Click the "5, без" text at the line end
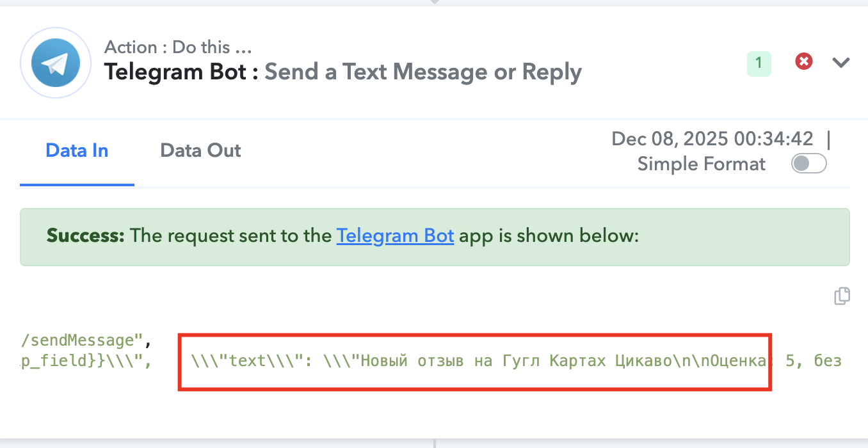868x448 pixels. (x=813, y=361)
